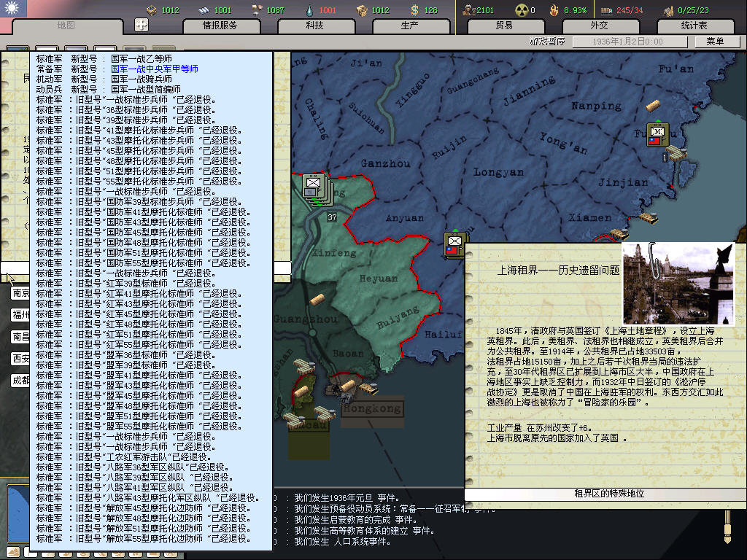Select the cavalry unit counter at Fuzhou

[657, 134]
